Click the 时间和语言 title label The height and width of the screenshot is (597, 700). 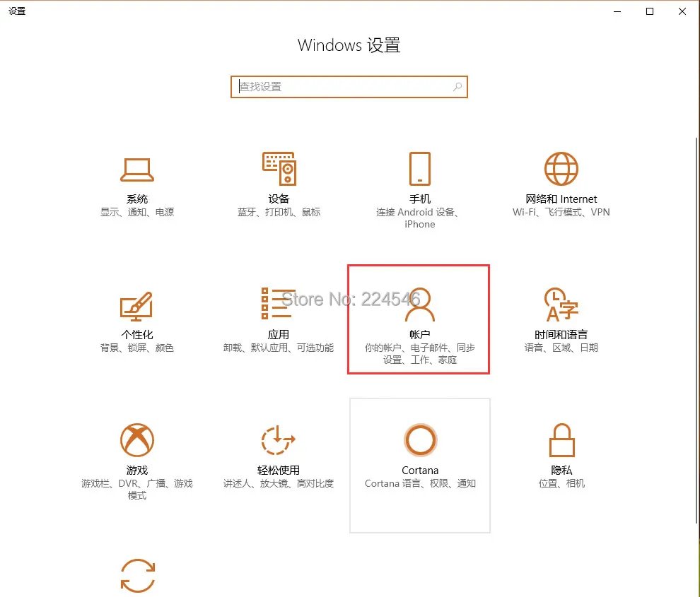click(561, 335)
